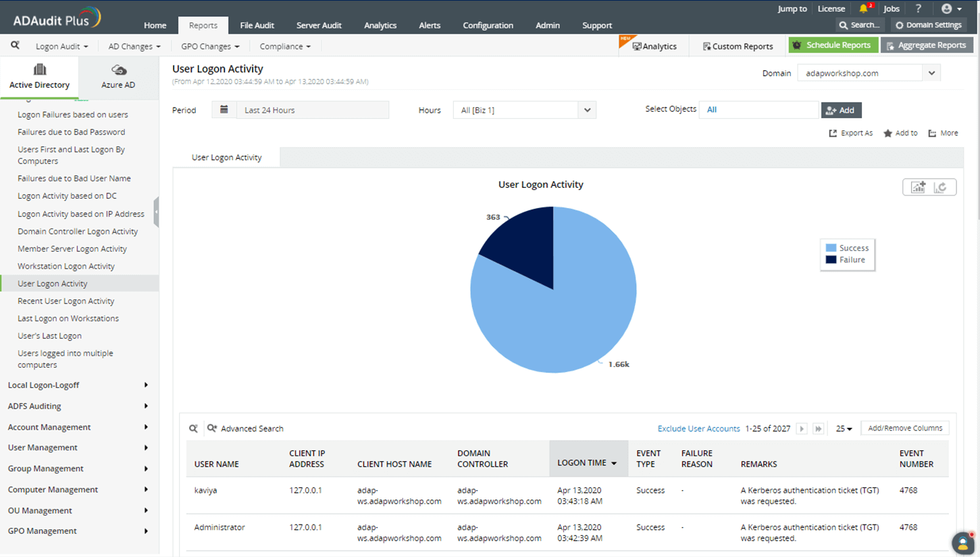This screenshot has height=557, width=980.
Task: Click the report search magnifier icon
Action: coord(15,46)
